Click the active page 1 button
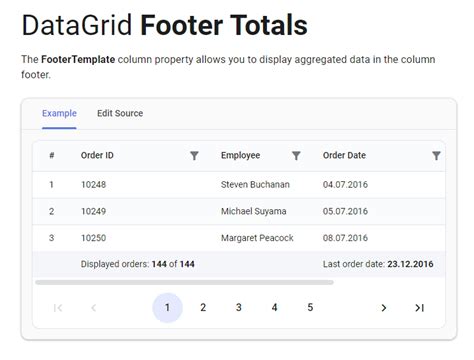 tap(167, 307)
